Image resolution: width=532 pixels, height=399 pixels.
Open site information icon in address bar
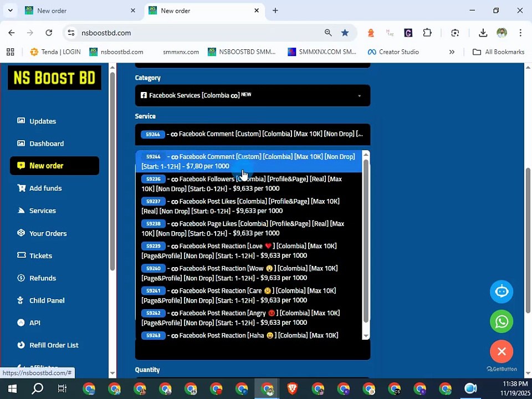click(x=71, y=33)
